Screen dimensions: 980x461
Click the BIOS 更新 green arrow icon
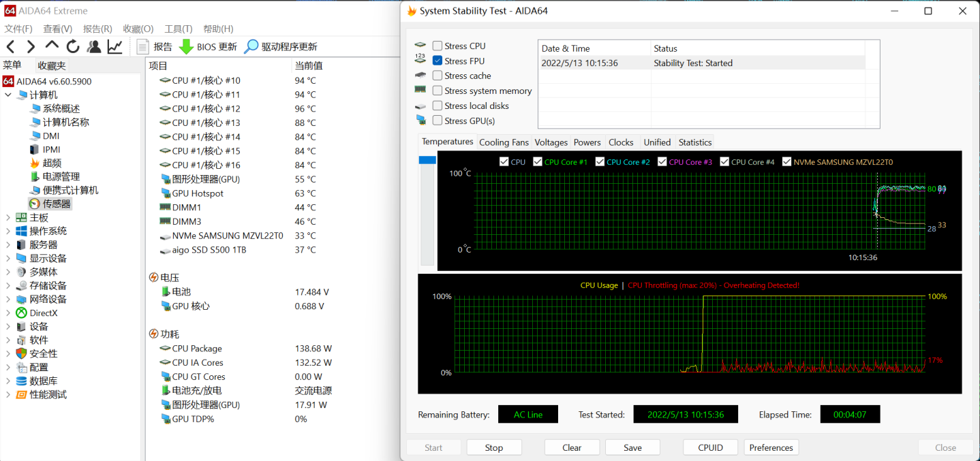[x=186, y=46]
